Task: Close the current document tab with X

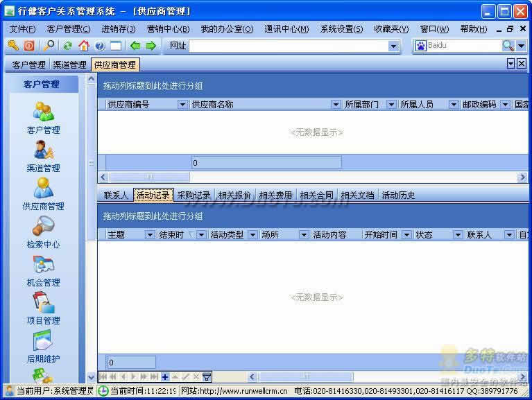Action: pyautogui.click(x=522, y=64)
